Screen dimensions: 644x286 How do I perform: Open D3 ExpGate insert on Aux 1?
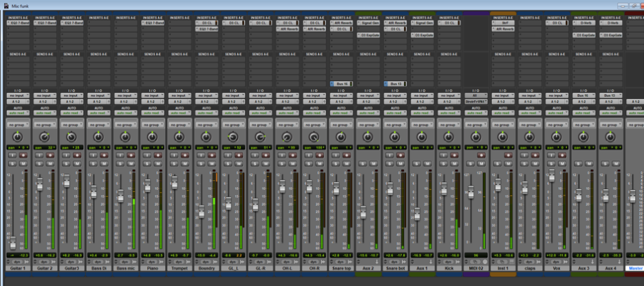click(x=422, y=35)
